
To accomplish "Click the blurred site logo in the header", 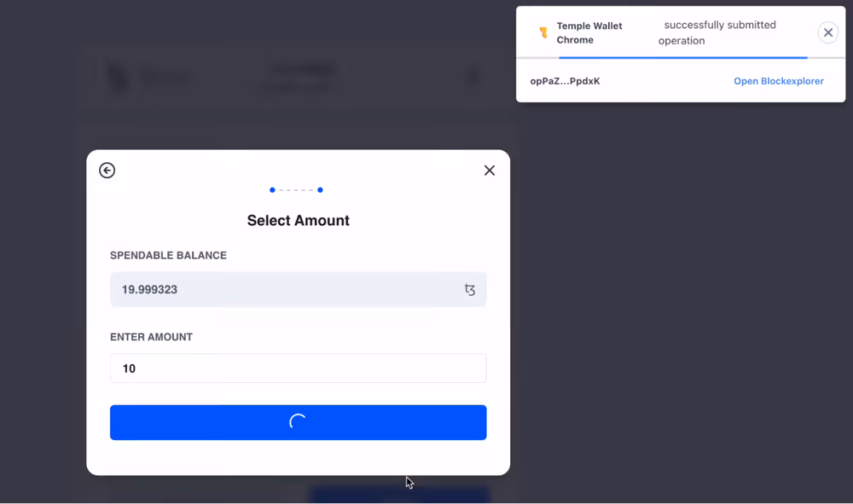I will (119, 77).
